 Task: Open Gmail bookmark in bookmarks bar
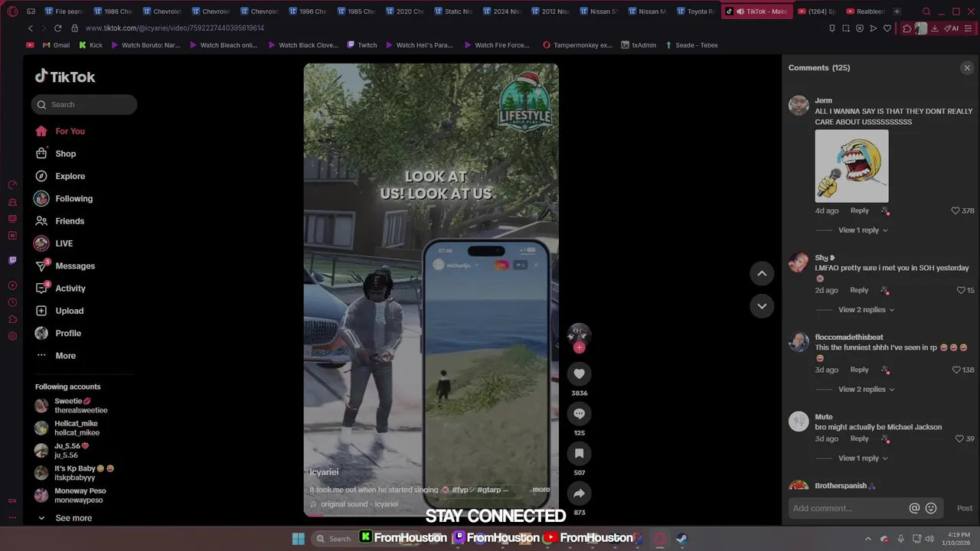tap(56, 45)
